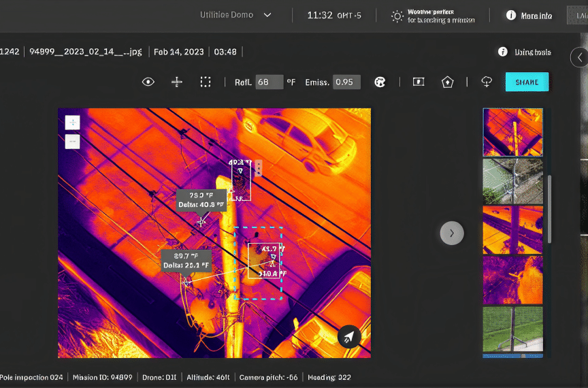The height and width of the screenshot is (388, 588).
Task: Click the SHARE button
Action: point(527,82)
